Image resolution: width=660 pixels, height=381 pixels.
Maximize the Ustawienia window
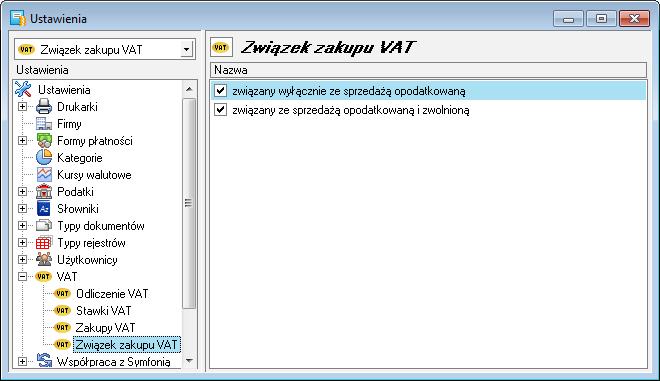pos(601,19)
